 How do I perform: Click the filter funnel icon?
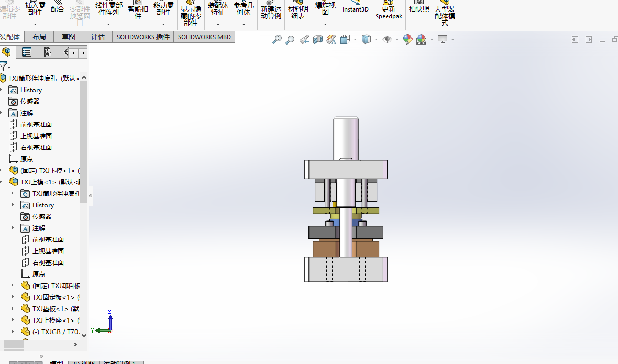(x=4, y=66)
